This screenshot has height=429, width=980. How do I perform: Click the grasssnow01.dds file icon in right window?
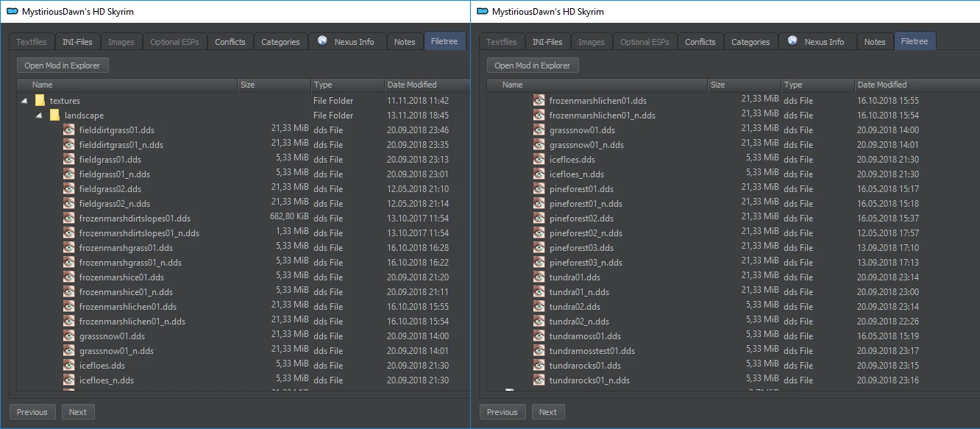(539, 130)
